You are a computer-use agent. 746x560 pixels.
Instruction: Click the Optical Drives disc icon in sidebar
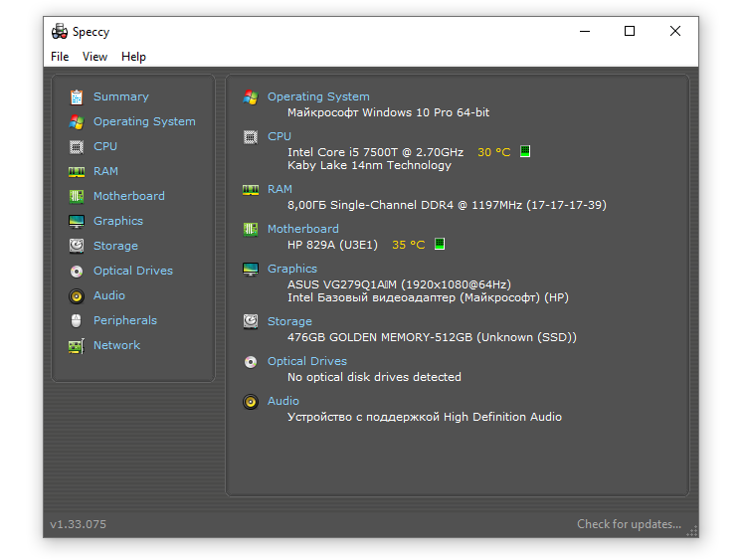pyautogui.click(x=77, y=271)
